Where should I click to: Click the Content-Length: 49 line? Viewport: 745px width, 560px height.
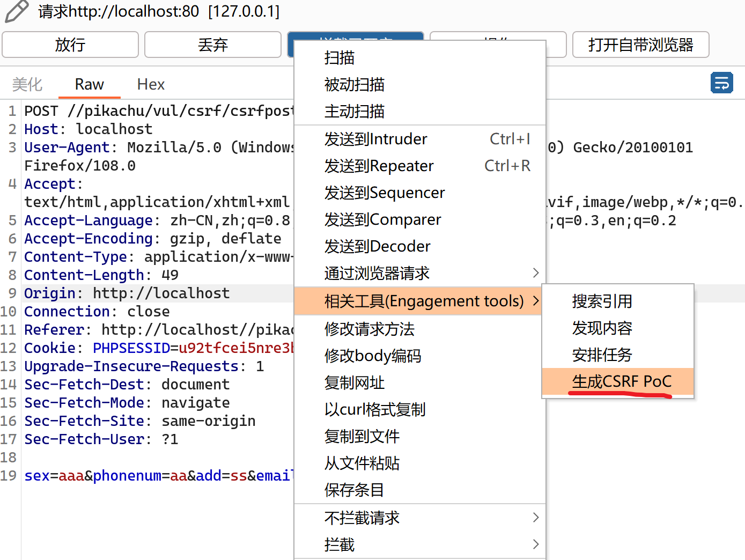coord(101,275)
